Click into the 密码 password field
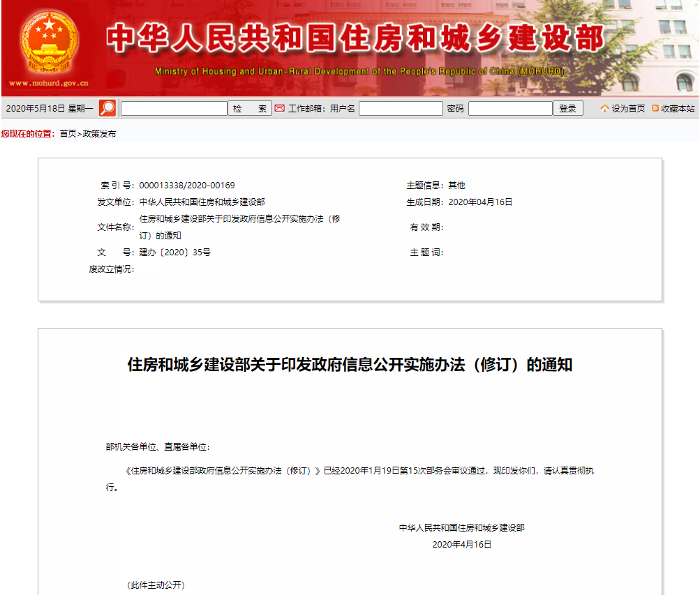Image resolution: width=700 pixels, height=595 pixels. point(509,108)
